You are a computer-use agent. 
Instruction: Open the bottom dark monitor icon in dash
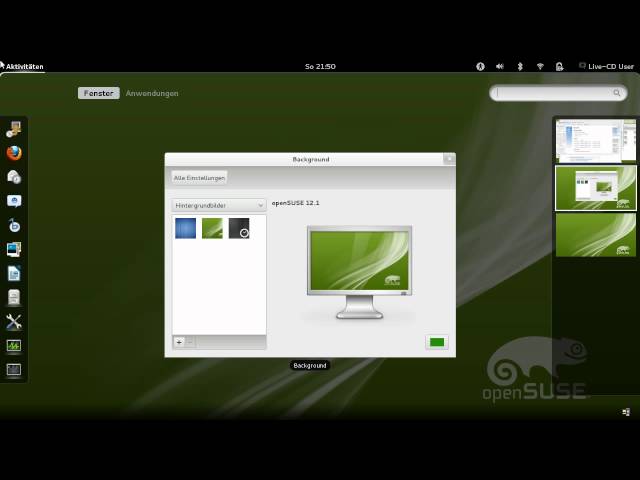click(x=14, y=370)
